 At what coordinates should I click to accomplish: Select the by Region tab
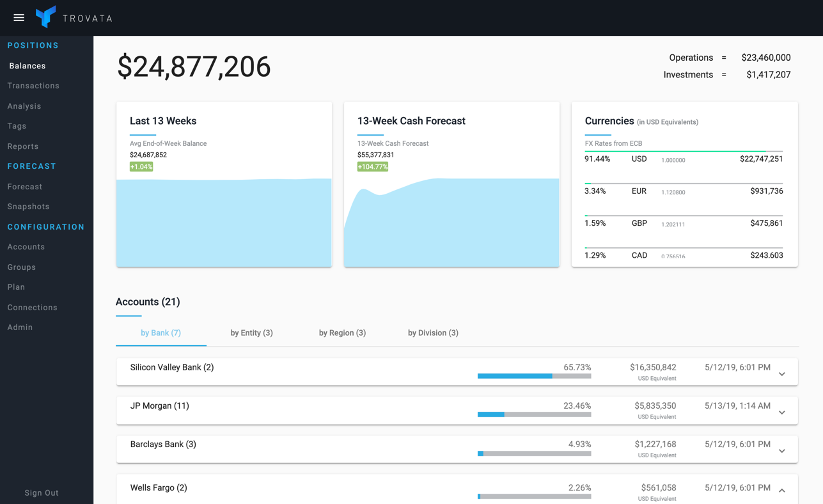pyautogui.click(x=342, y=333)
